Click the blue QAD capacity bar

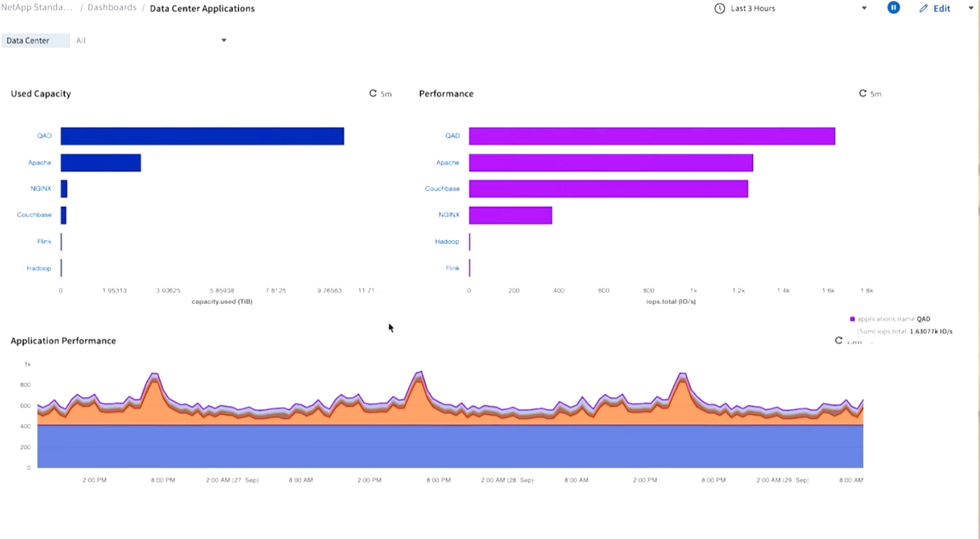pos(202,136)
